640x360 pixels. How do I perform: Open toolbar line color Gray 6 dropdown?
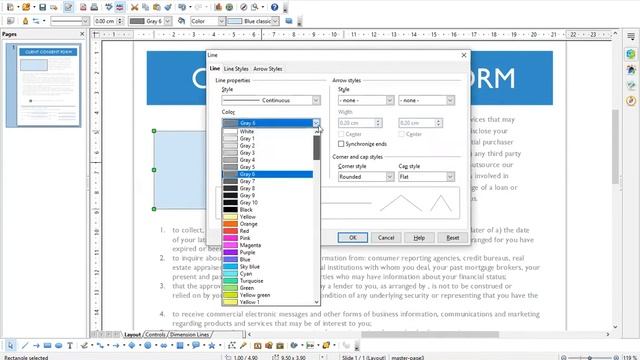tap(167, 21)
